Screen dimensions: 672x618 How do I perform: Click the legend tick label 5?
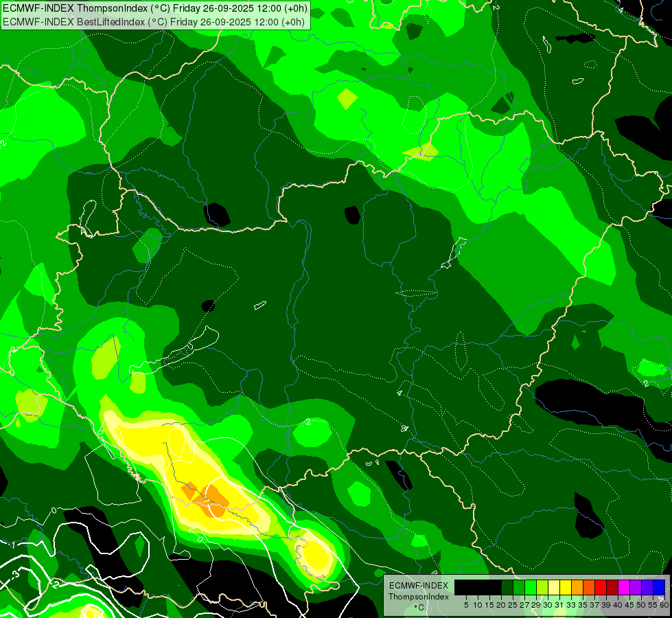pos(466,605)
